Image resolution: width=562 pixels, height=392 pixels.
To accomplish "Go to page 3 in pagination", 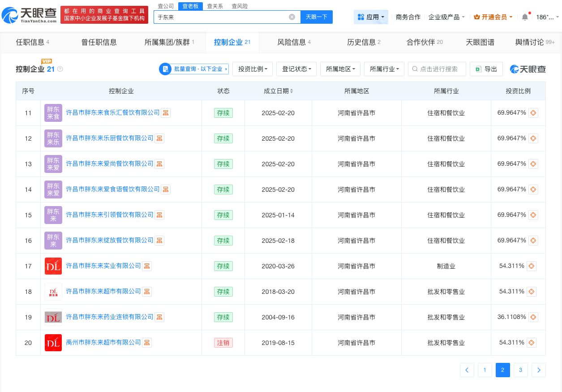I will (520, 370).
